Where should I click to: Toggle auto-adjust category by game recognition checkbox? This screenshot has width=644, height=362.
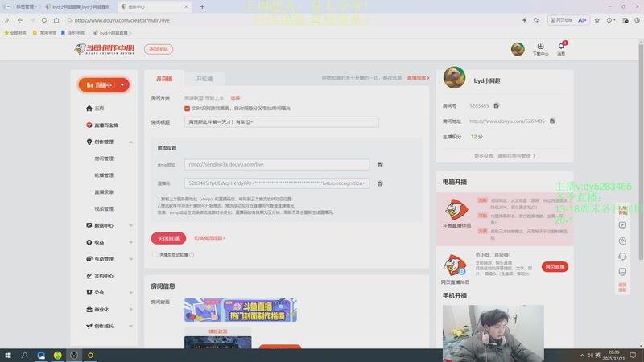click(187, 109)
